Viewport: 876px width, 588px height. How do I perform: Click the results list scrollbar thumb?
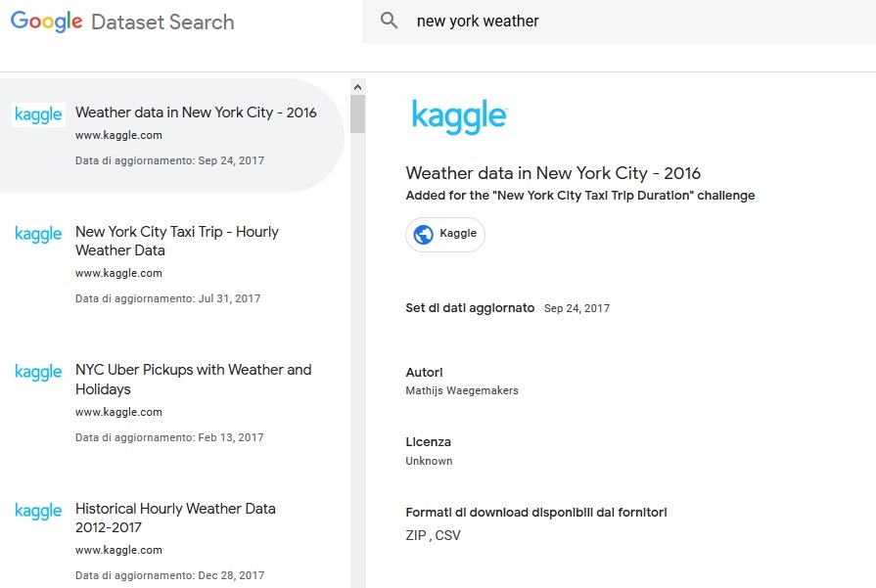pyautogui.click(x=357, y=113)
